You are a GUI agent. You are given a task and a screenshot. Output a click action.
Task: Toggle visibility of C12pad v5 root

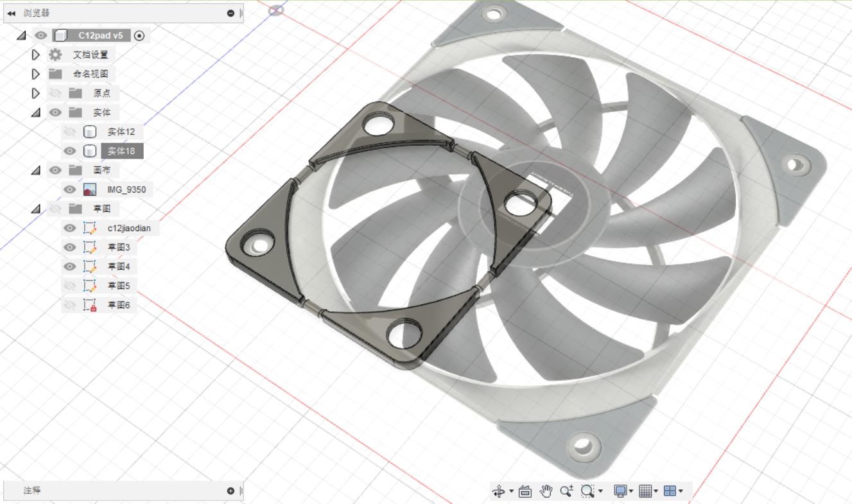tap(41, 35)
